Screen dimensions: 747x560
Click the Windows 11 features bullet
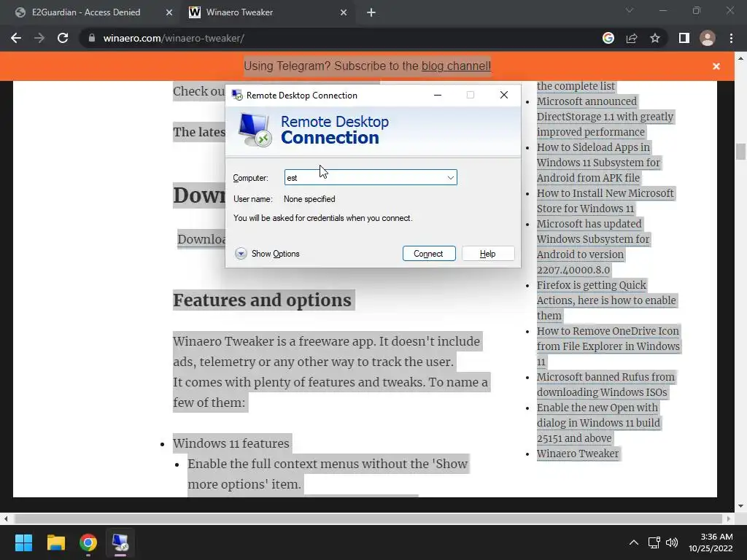coord(231,443)
